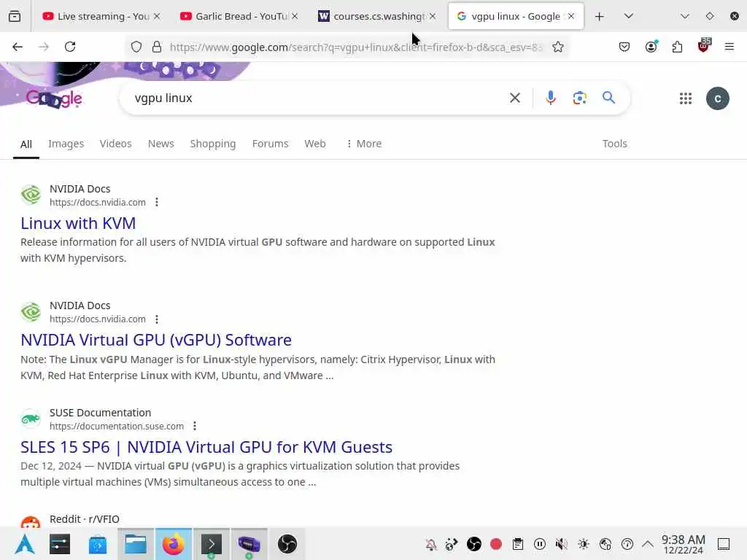
Task: Open a new tab with plus button
Action: pyautogui.click(x=600, y=17)
